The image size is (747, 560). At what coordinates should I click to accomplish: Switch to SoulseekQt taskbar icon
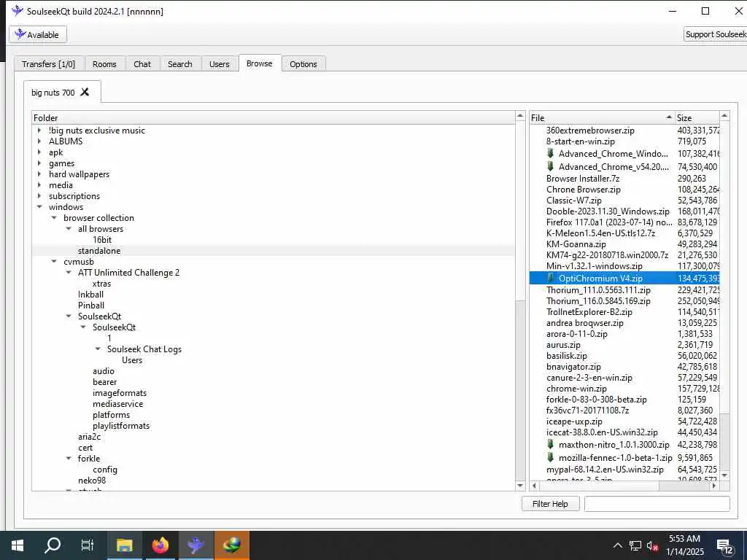pyautogui.click(x=196, y=545)
